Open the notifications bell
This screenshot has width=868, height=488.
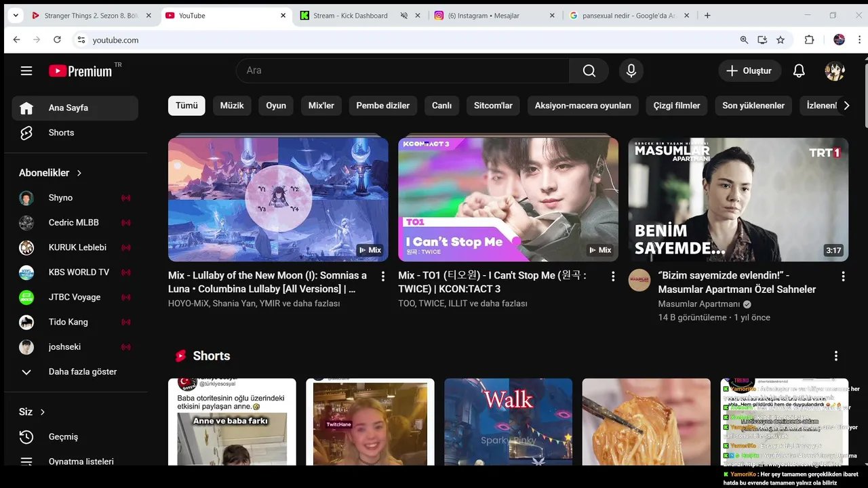799,70
